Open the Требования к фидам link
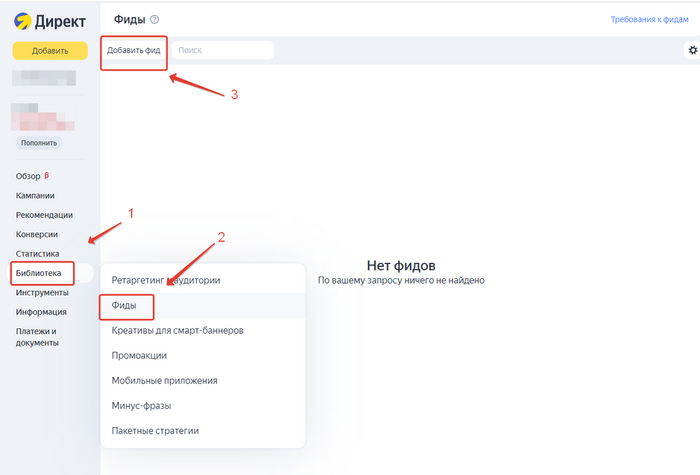 [x=651, y=20]
